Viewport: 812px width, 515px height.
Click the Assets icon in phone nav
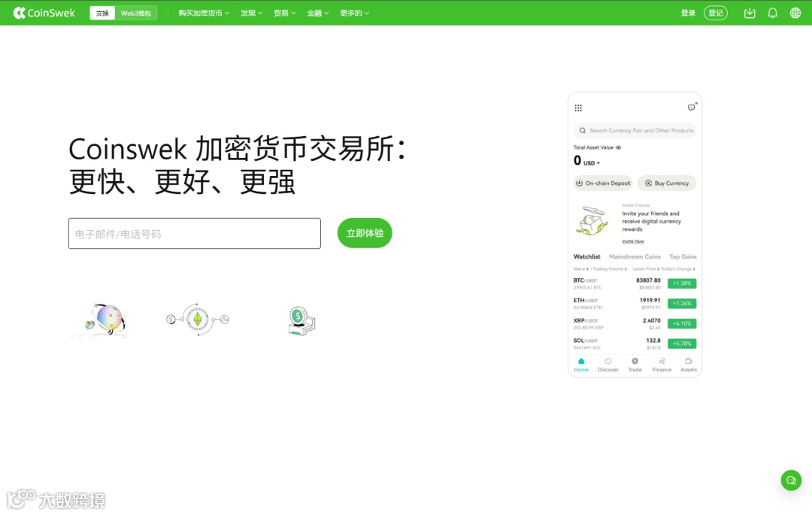point(688,362)
